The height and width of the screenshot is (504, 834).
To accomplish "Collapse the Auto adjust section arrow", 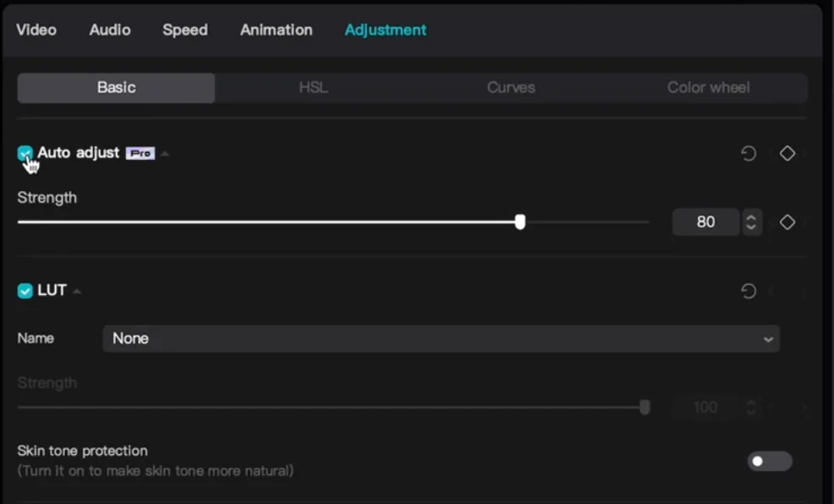I will click(x=165, y=154).
